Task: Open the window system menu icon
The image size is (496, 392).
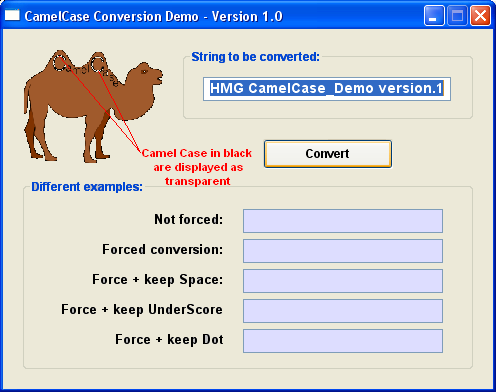Action: click(x=12, y=15)
